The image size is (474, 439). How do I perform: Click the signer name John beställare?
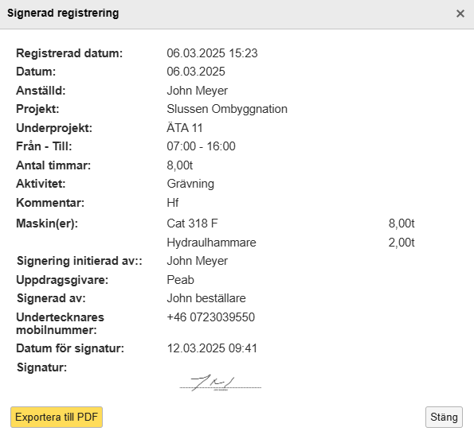(x=206, y=298)
